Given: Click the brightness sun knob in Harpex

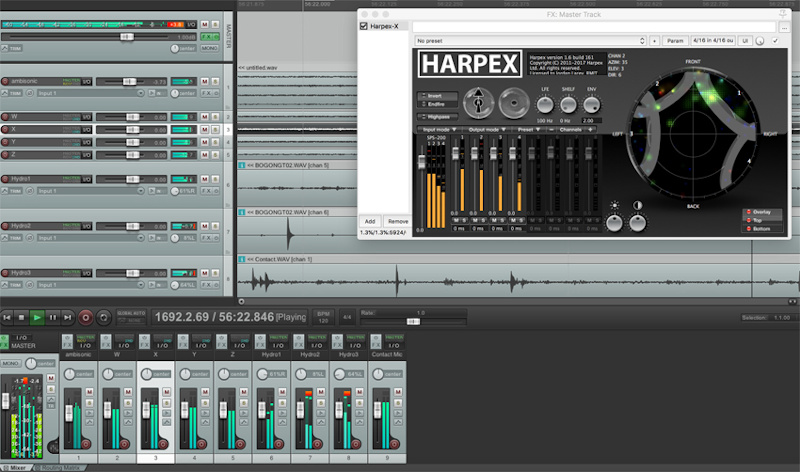Looking at the screenshot, I should pyautogui.click(x=614, y=222).
